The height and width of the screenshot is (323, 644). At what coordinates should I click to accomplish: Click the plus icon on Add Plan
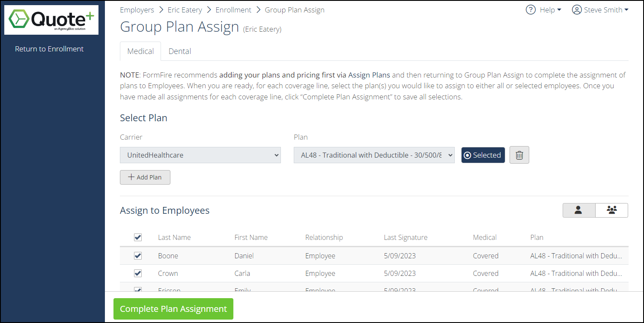coord(132,177)
